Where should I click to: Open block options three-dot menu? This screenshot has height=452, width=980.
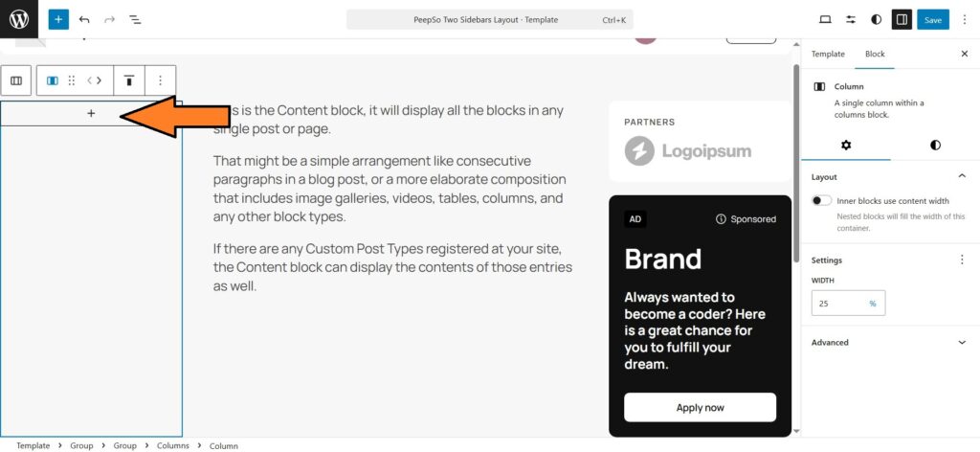pos(161,80)
